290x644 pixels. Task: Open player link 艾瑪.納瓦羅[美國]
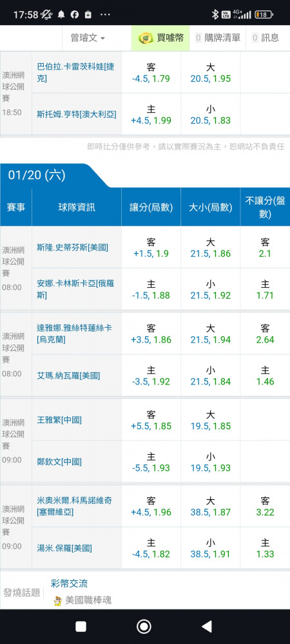click(68, 375)
